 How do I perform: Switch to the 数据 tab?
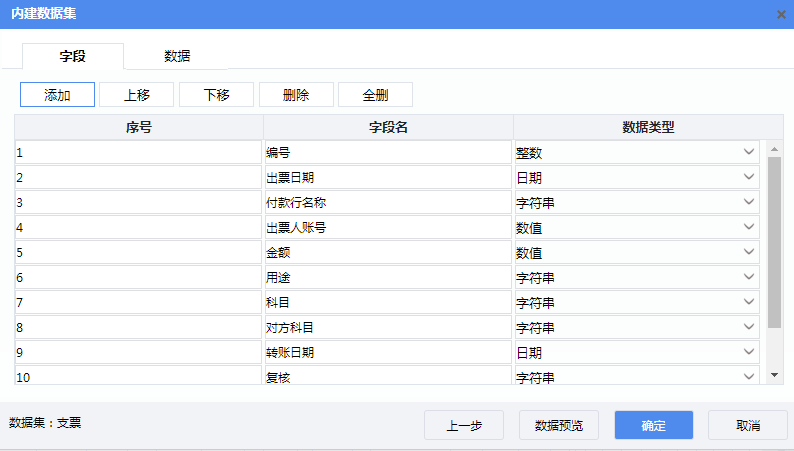pos(178,56)
